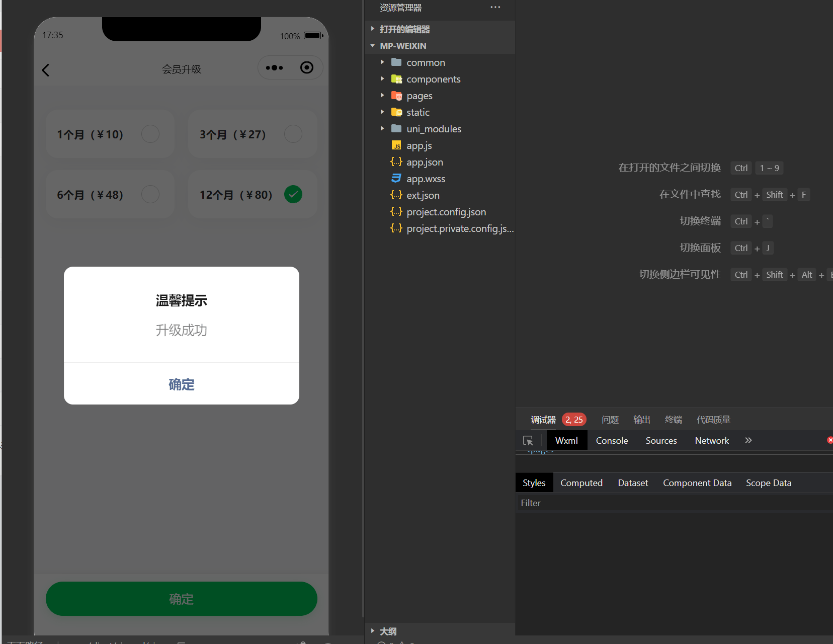Switch to the Wxml tab
This screenshot has width=833, height=644.
566,440
